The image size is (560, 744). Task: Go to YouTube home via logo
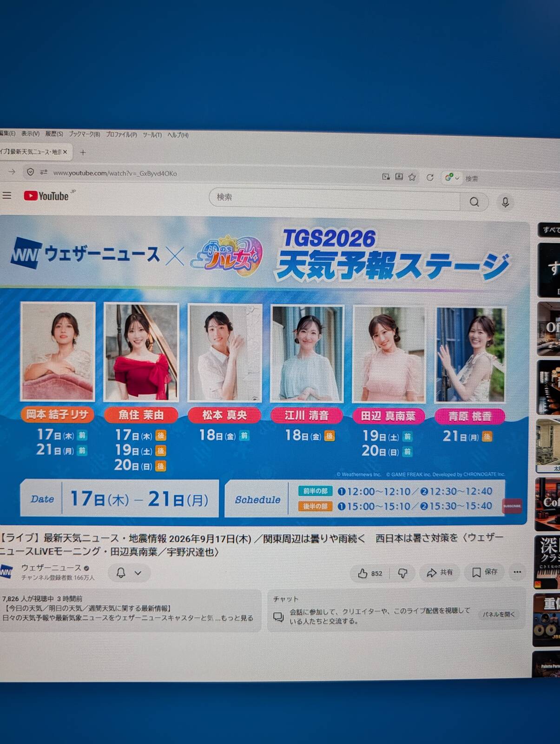[46, 196]
